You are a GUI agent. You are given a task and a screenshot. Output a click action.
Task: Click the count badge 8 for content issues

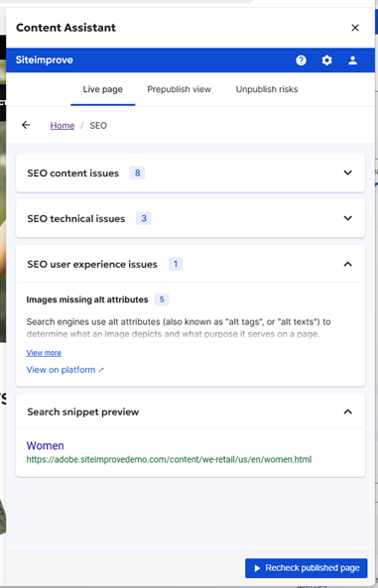tap(137, 173)
